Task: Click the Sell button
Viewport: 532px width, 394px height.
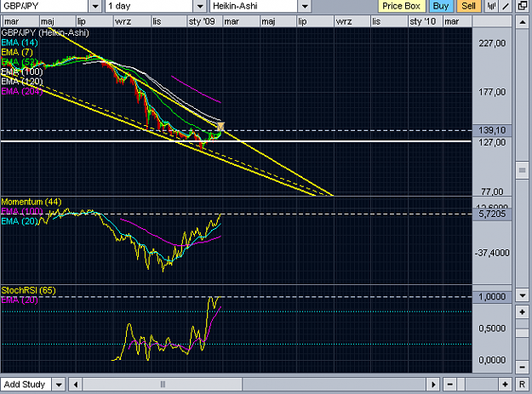Action: click(468, 6)
